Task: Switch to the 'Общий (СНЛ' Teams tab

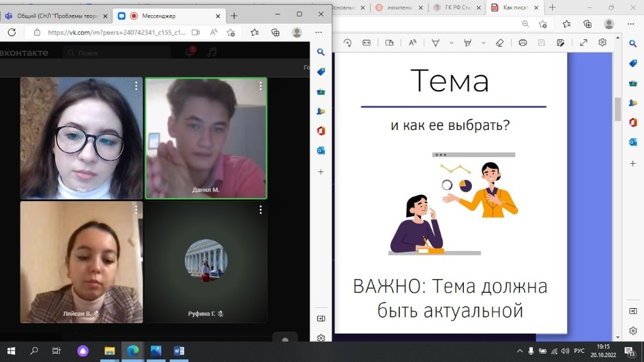Action: click(x=55, y=16)
